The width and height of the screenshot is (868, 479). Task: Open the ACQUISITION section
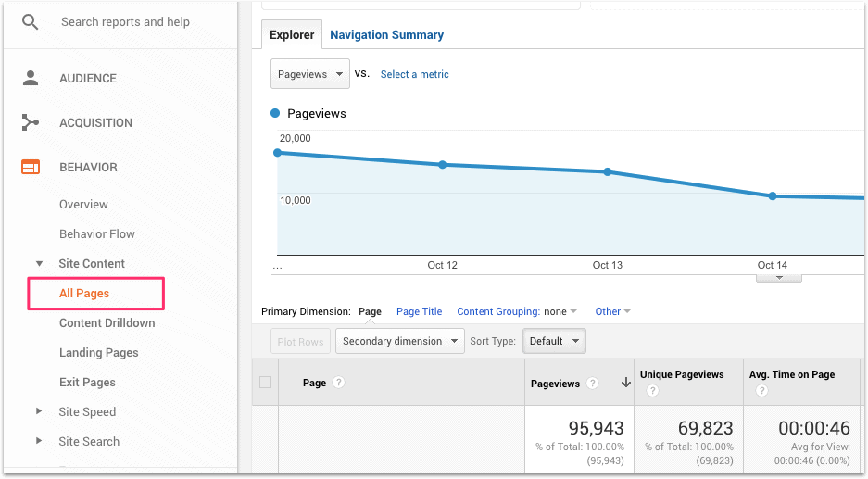pyautogui.click(x=95, y=123)
